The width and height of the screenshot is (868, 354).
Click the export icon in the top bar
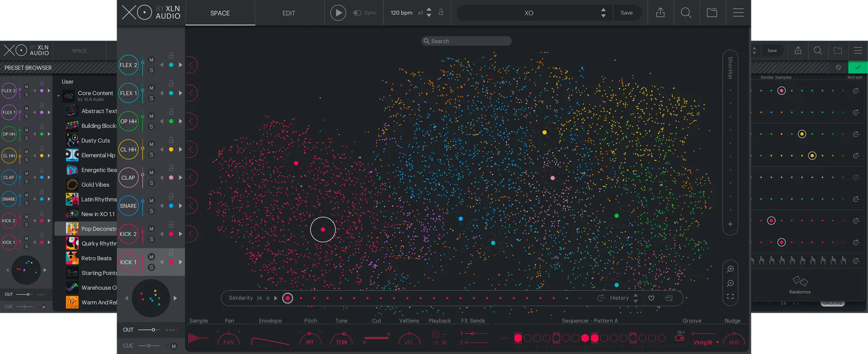pyautogui.click(x=660, y=13)
